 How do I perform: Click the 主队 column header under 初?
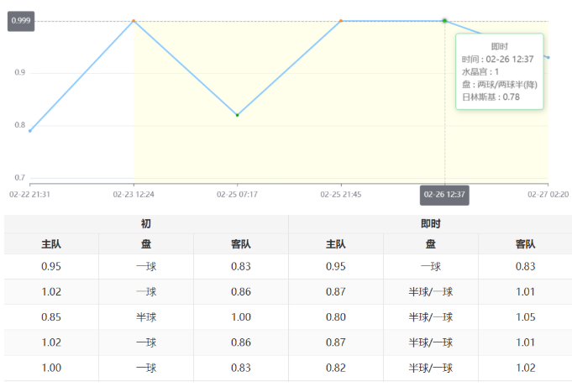tap(51, 244)
